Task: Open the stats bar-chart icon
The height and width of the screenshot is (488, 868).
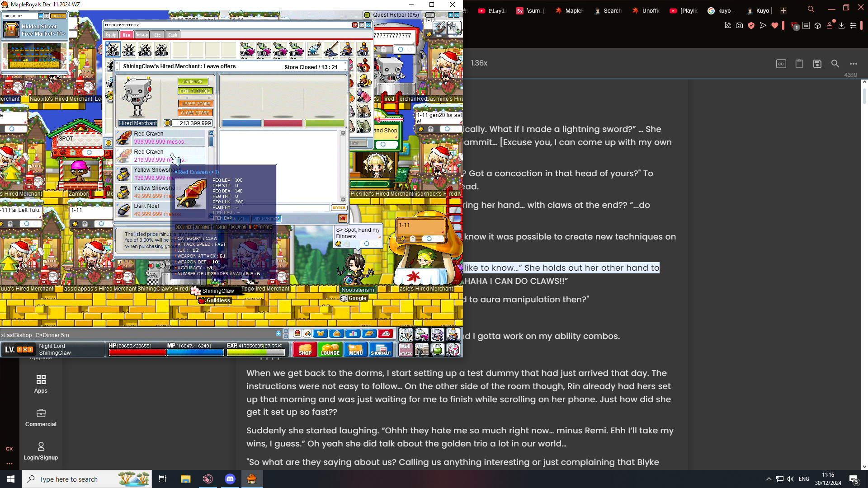Action: point(353,333)
